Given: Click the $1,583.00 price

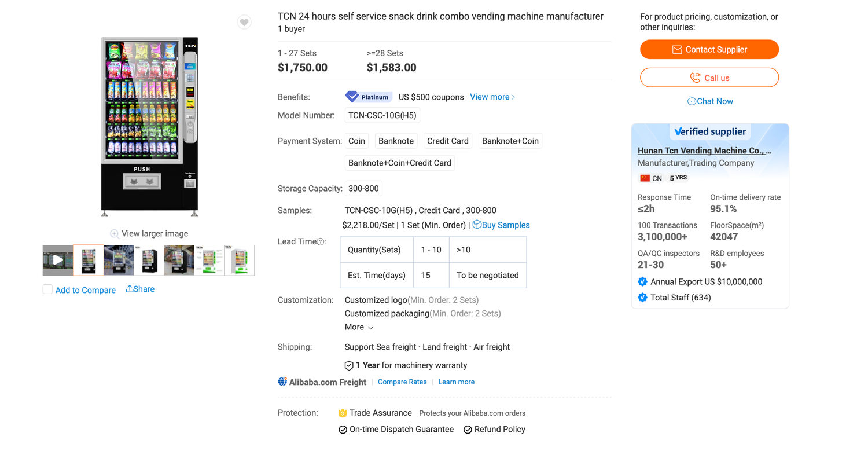Looking at the screenshot, I should [392, 68].
